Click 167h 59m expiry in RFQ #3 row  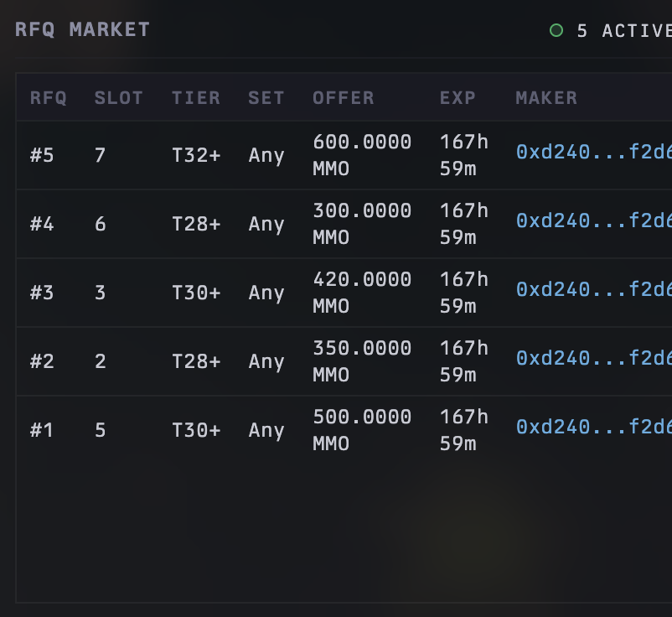(464, 293)
